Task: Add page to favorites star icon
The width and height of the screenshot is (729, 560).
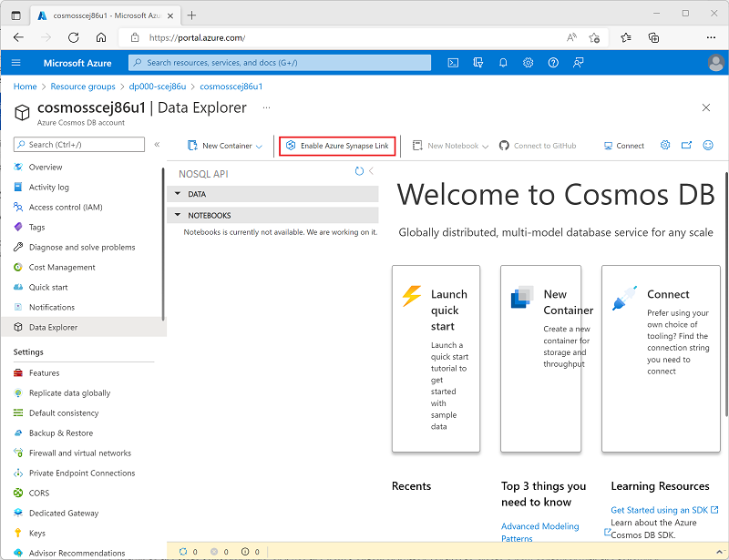Action: [594, 38]
